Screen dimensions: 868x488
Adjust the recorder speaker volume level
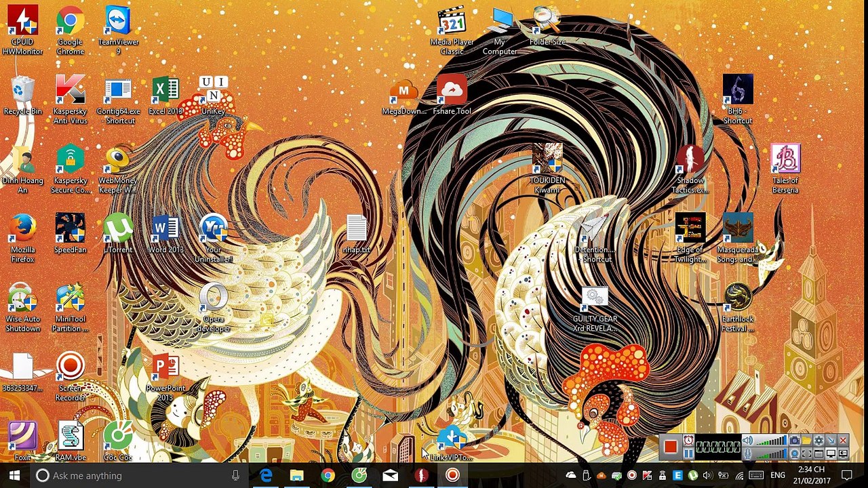(771, 441)
